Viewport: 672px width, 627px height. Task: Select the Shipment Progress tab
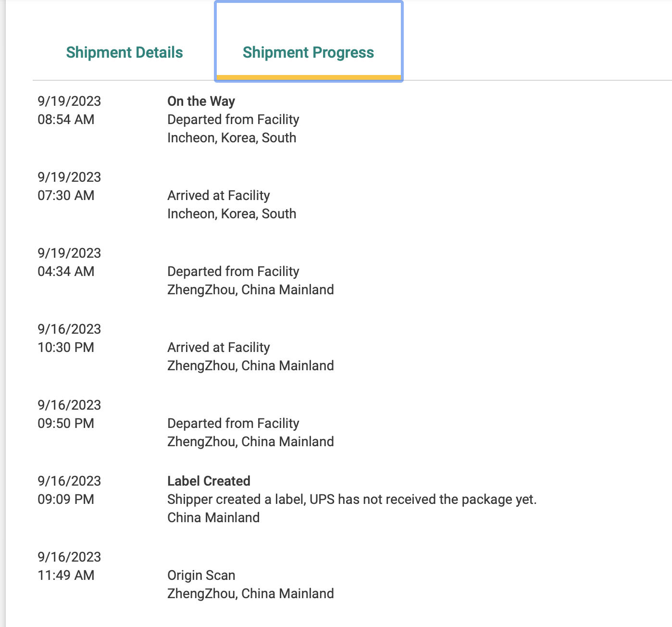tap(308, 52)
